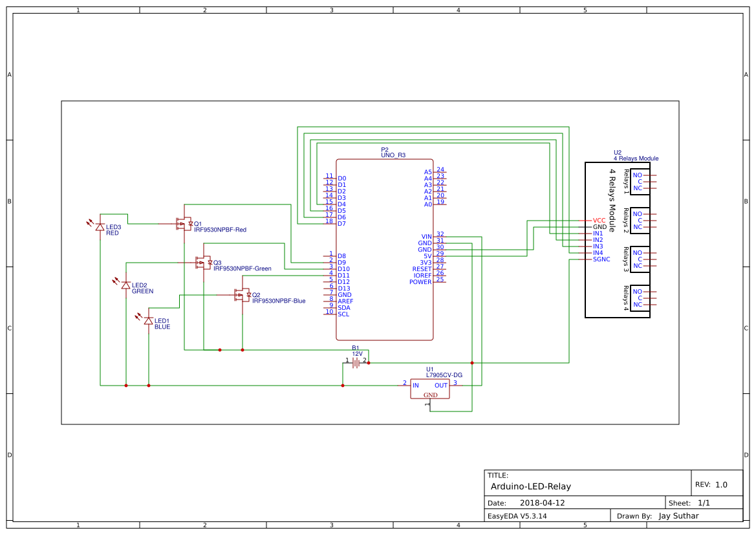Screen dimensions: 756x535
Task: Click the Q3 IRF9530NPBF-Green MOSFET symbol
Action: 204,263
